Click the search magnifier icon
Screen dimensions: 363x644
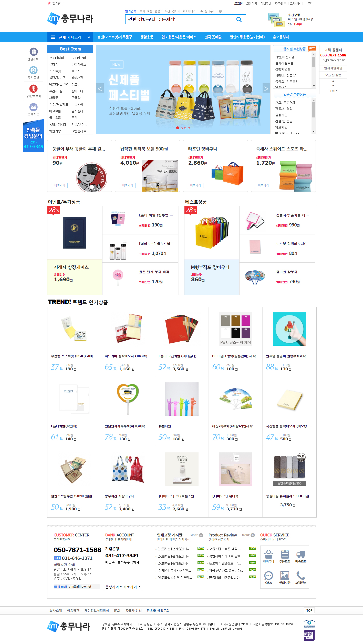coord(239,19)
